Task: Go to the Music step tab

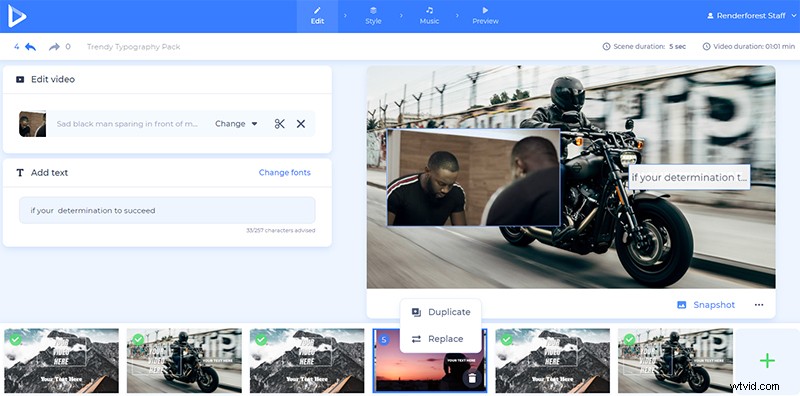Action: click(429, 16)
